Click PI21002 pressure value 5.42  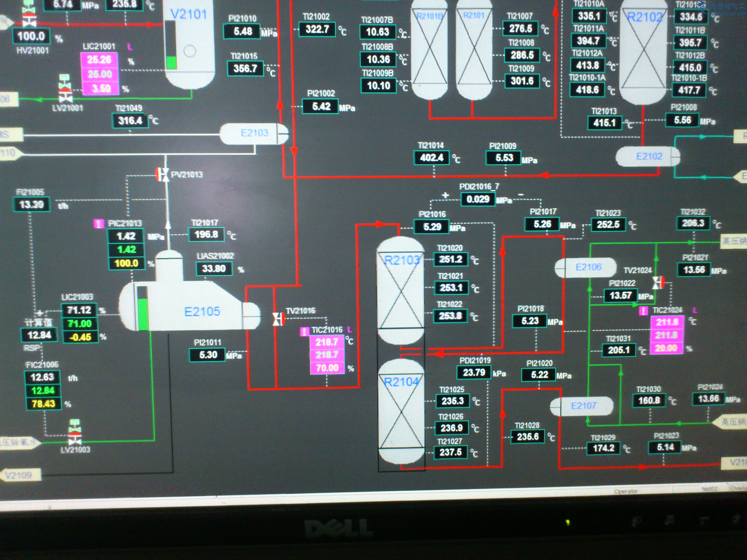320,107
